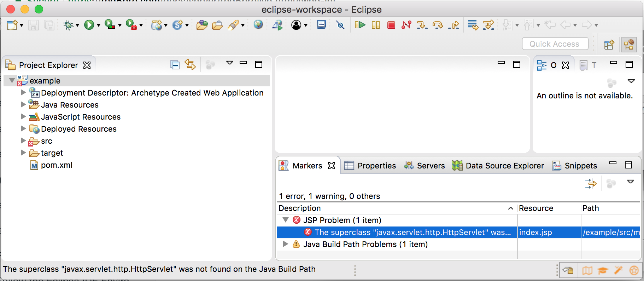Click the Run External Tools icon
Screen dimensions: 644x281
(x=131, y=25)
